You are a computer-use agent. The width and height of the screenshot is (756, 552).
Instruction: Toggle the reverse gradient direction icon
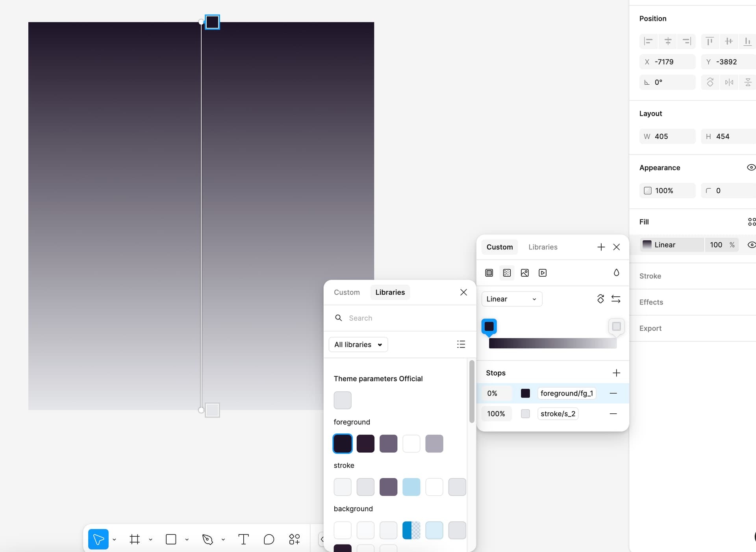click(616, 298)
